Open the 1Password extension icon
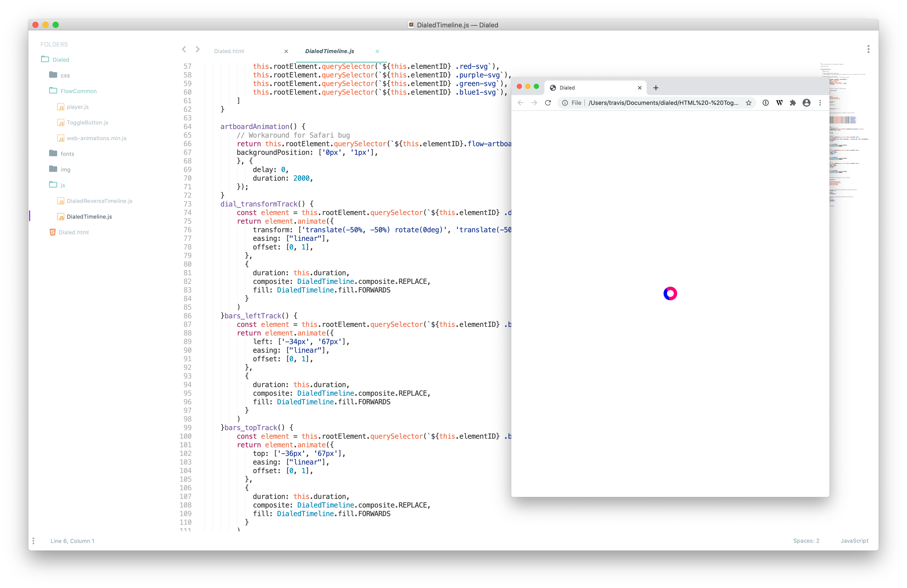This screenshot has width=907, height=588. (x=766, y=102)
